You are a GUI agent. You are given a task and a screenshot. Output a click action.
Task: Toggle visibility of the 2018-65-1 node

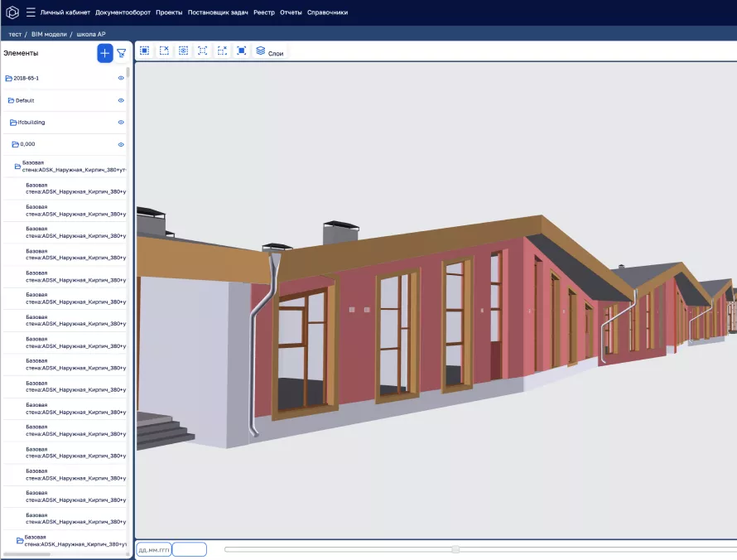tap(121, 78)
